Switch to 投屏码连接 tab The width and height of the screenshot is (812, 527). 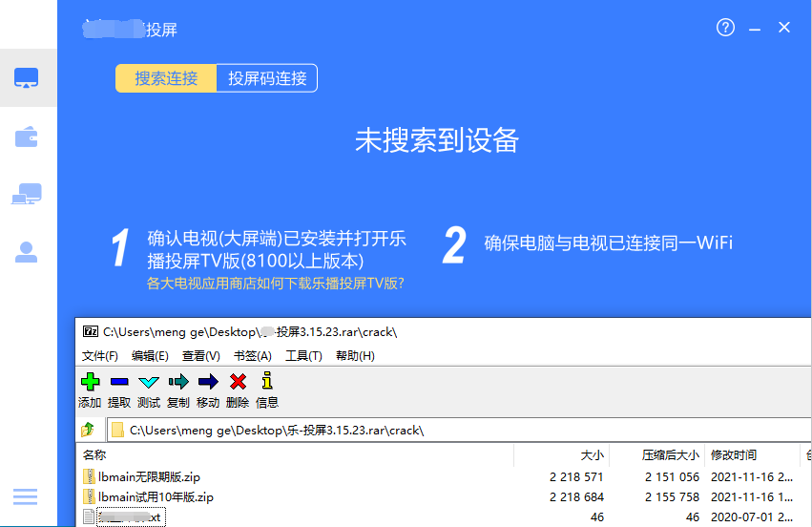pos(267,78)
